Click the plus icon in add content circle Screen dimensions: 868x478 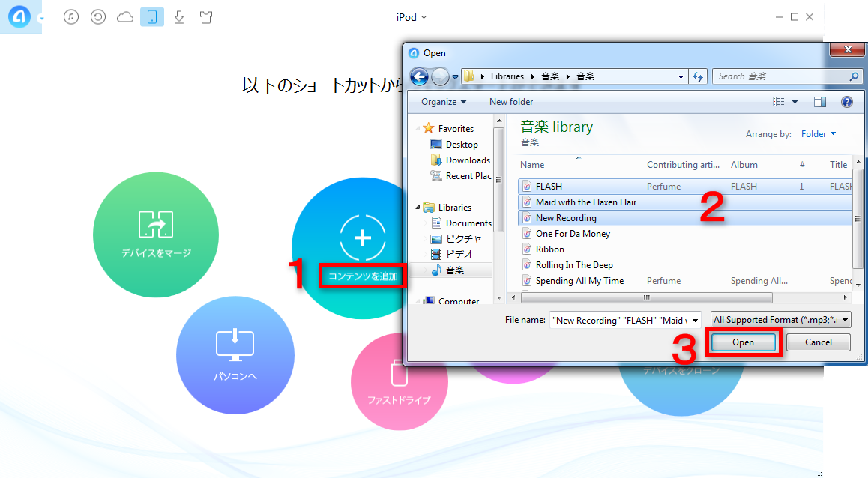[363, 238]
